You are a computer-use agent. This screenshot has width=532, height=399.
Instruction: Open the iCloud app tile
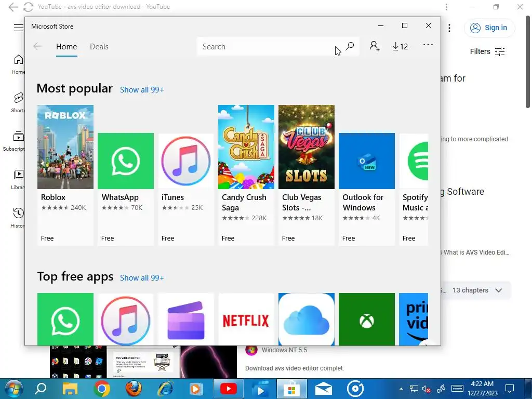click(307, 320)
